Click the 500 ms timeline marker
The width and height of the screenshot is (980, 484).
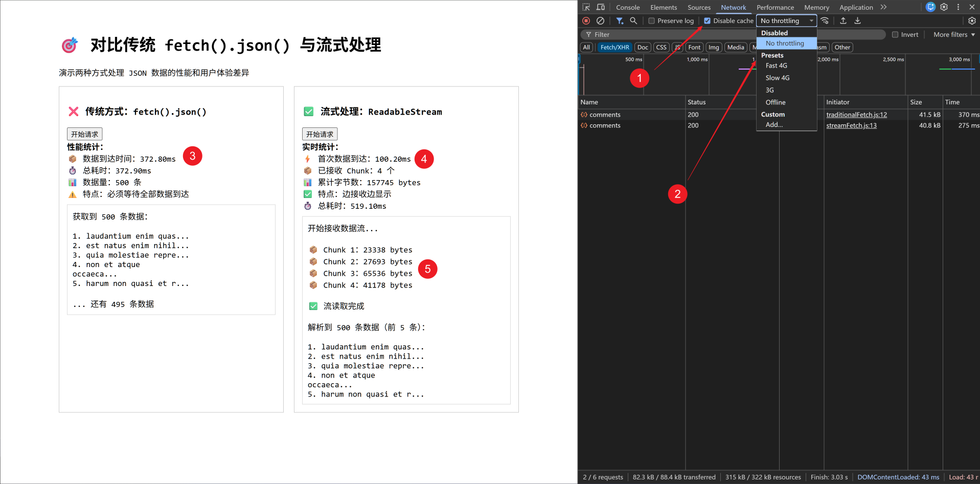633,60
